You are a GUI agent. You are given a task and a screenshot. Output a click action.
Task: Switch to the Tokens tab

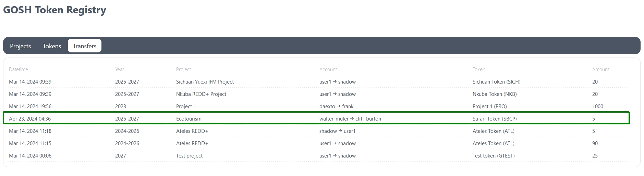52,46
